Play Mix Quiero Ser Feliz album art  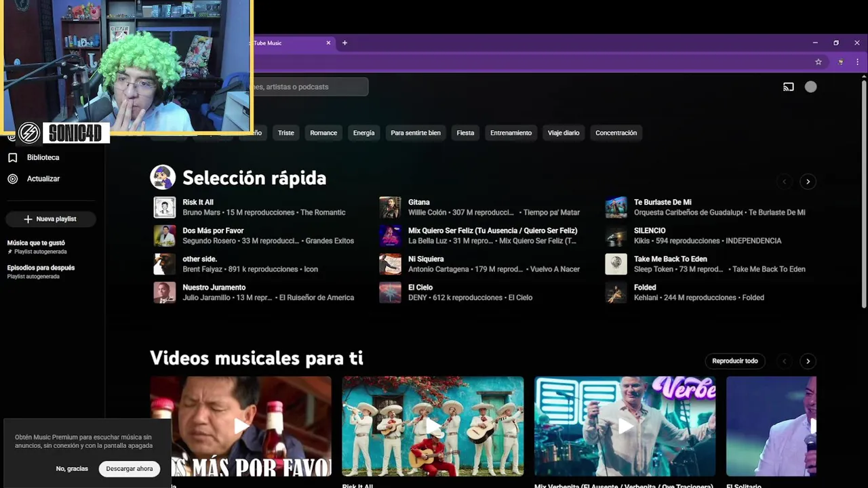[390, 236]
